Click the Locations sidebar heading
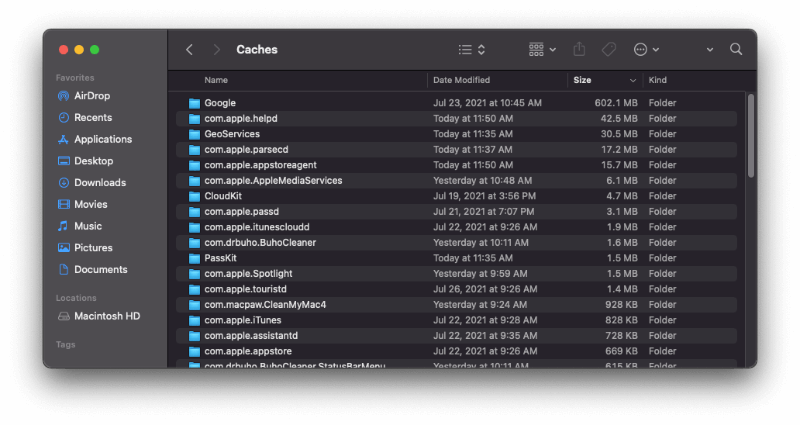800x425 pixels. tap(76, 298)
